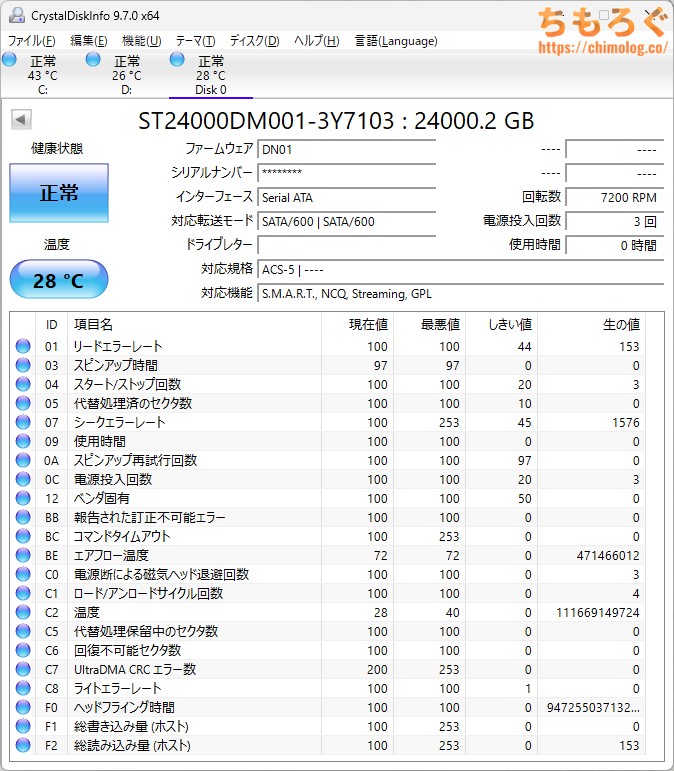
Task: Open the 機能(U) menu
Action: point(142,41)
